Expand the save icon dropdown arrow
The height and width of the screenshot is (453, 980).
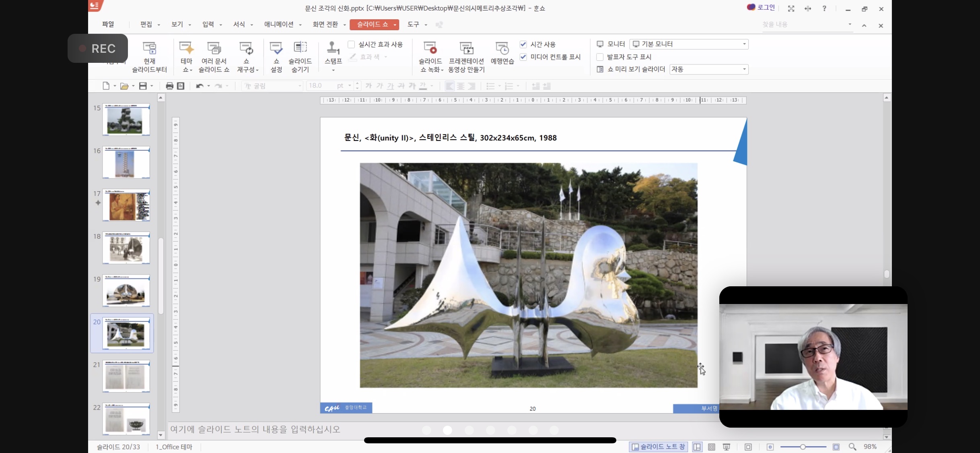152,86
